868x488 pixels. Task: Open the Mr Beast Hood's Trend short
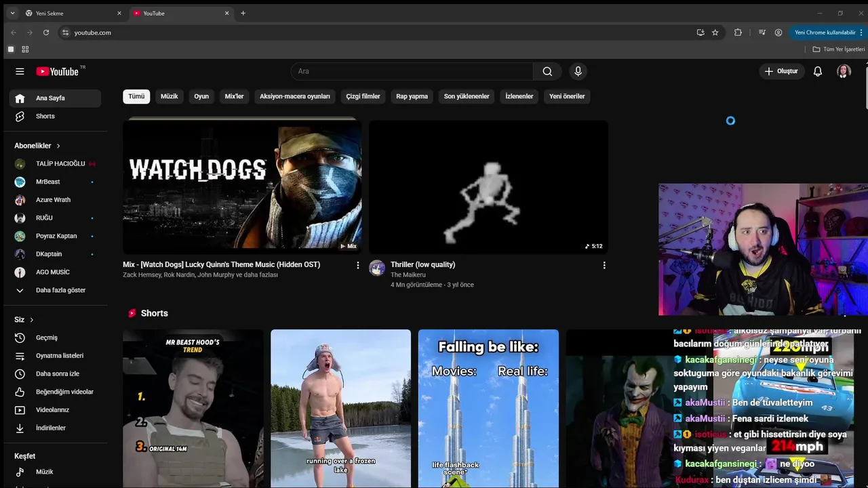(193, 409)
